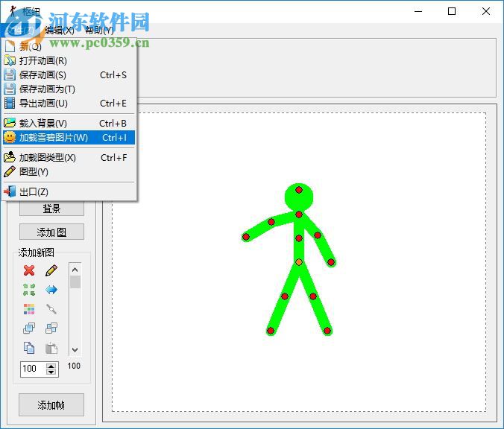The image size is (504, 429).
Task: Click the copy figure icon
Action: 29,348
